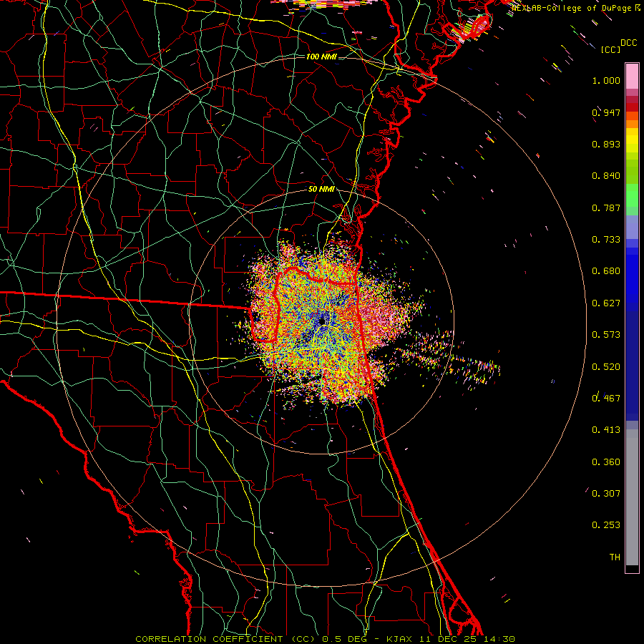Click the product title caption at bottom

click(325, 639)
